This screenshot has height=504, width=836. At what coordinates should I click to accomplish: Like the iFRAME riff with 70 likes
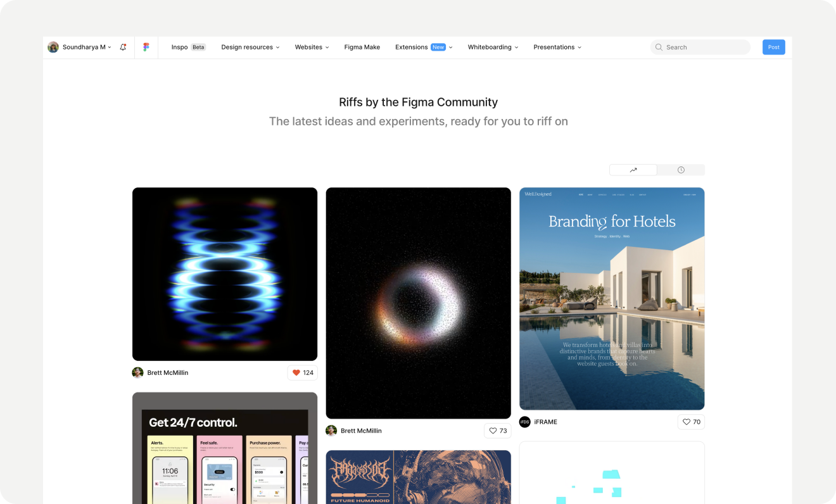[691, 422]
